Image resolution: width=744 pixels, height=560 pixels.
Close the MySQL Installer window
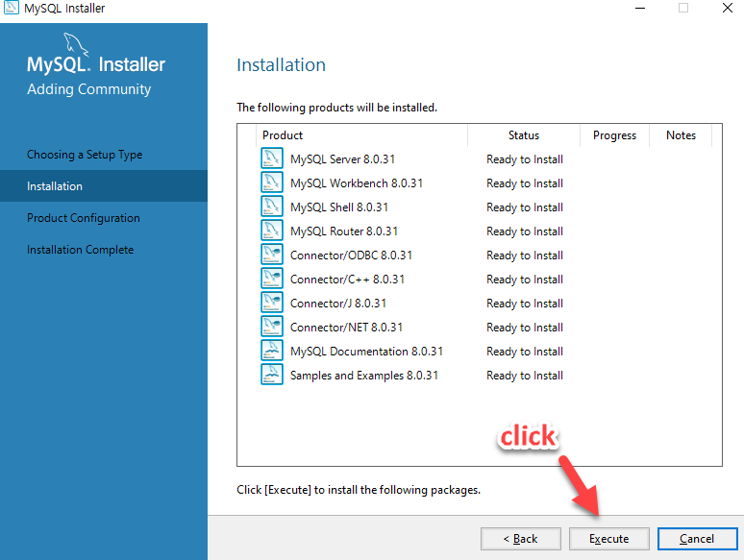click(x=728, y=8)
